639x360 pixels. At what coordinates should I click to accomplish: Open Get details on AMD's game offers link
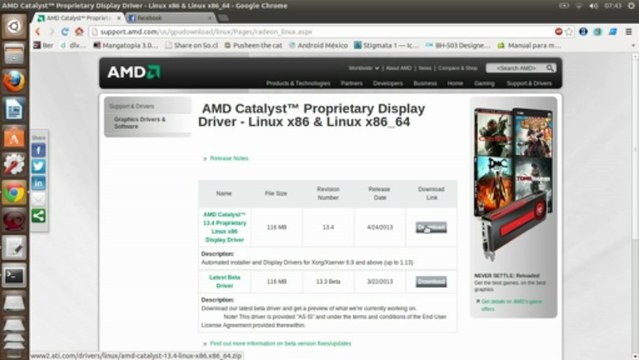pos(511,305)
